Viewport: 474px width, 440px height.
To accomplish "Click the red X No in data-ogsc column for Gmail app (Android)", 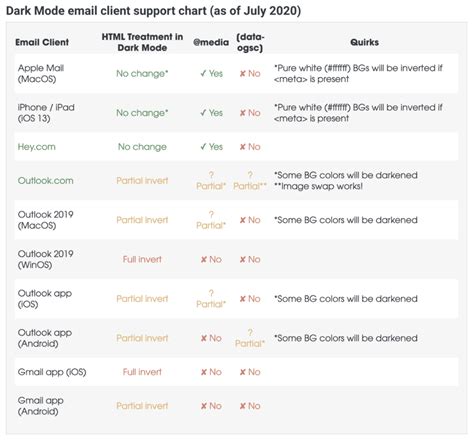I will click(250, 406).
